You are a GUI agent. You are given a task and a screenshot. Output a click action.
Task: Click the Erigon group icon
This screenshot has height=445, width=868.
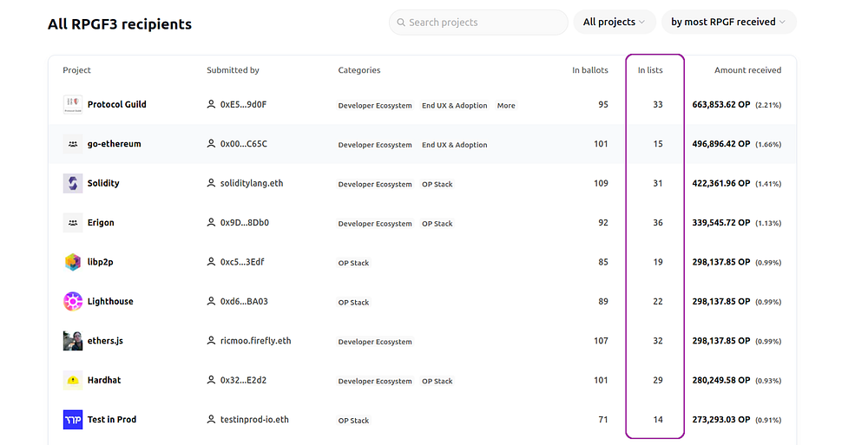click(73, 222)
